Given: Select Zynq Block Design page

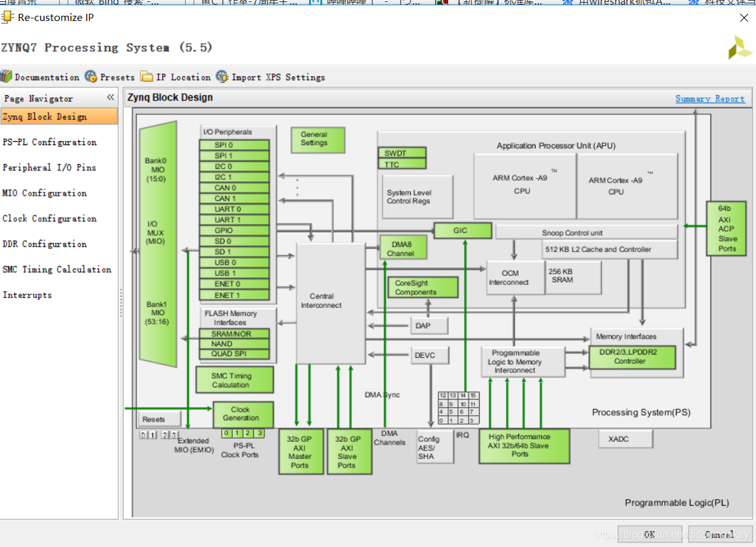Looking at the screenshot, I should coord(59,117).
